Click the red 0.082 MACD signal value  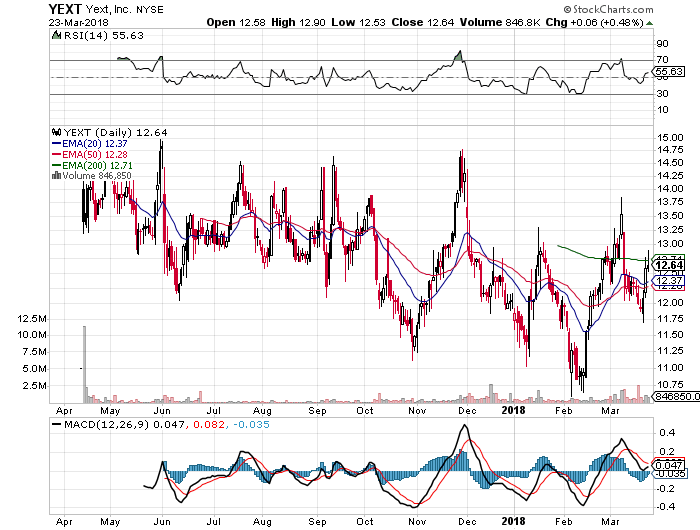[208, 424]
